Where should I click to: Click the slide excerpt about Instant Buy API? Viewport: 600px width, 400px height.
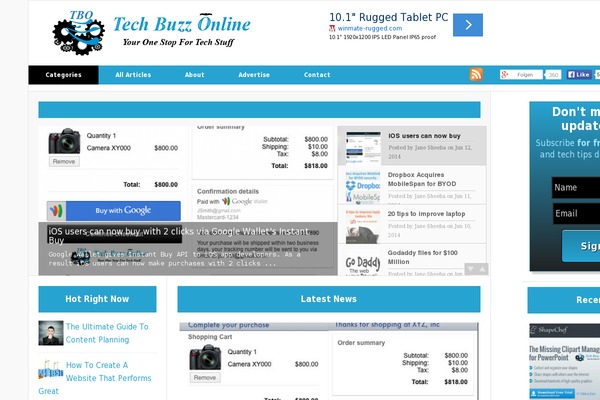[x=174, y=259]
